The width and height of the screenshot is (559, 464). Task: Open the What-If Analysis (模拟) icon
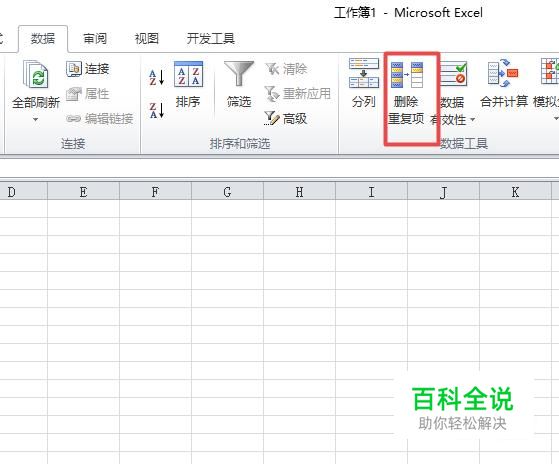click(549, 71)
